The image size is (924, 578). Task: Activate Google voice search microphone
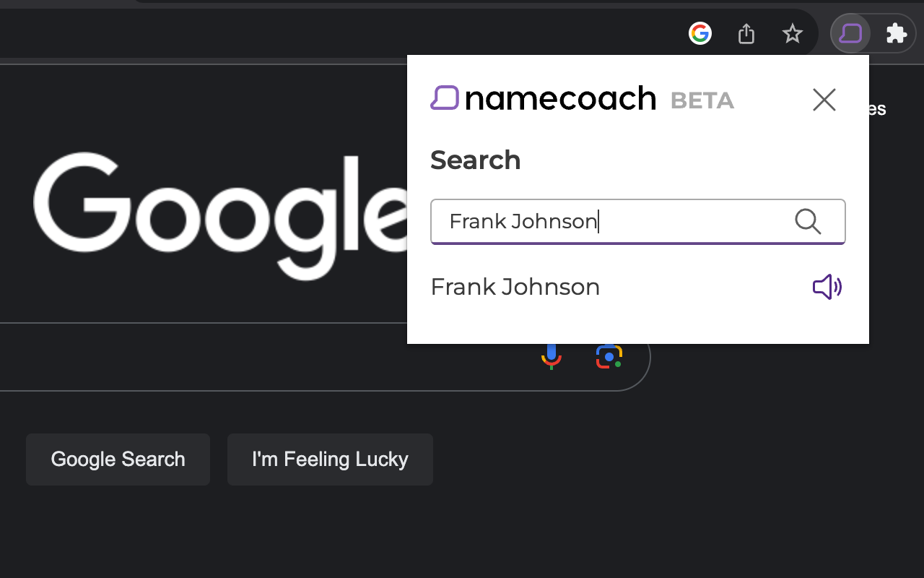[551, 356]
